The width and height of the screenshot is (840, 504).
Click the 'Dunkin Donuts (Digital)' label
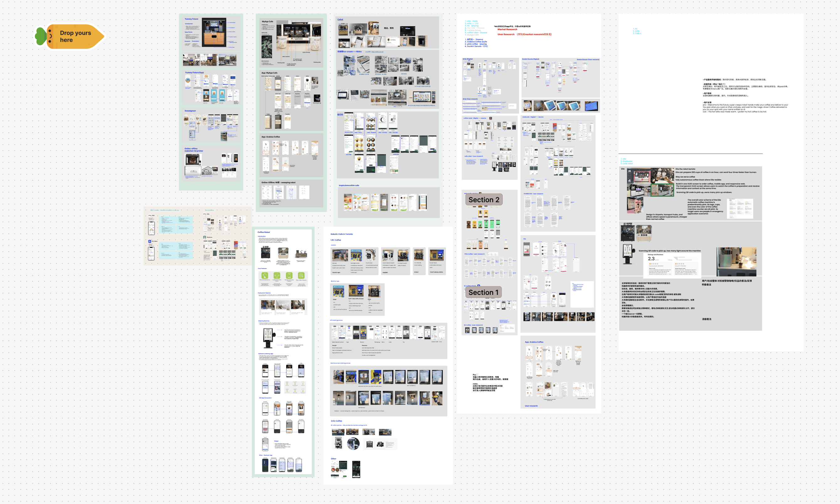(x=530, y=59)
